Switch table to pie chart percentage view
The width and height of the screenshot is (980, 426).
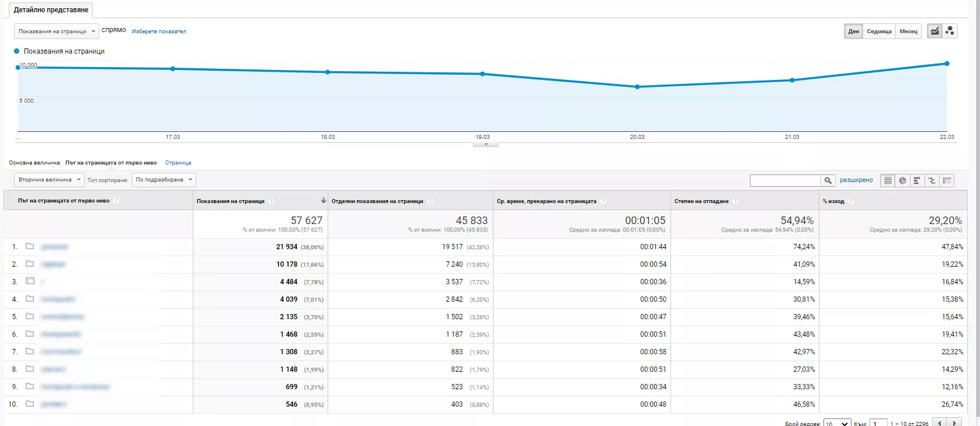coord(903,181)
